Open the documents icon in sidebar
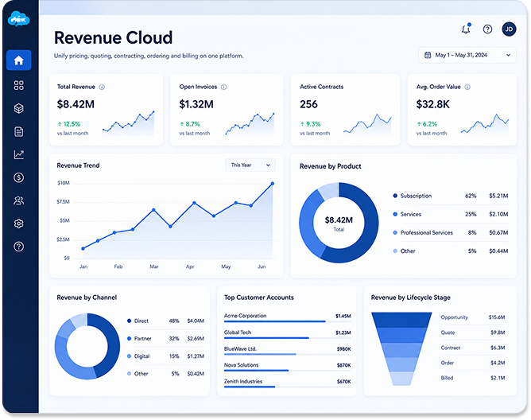The height and width of the screenshot is (420, 531). click(18, 131)
